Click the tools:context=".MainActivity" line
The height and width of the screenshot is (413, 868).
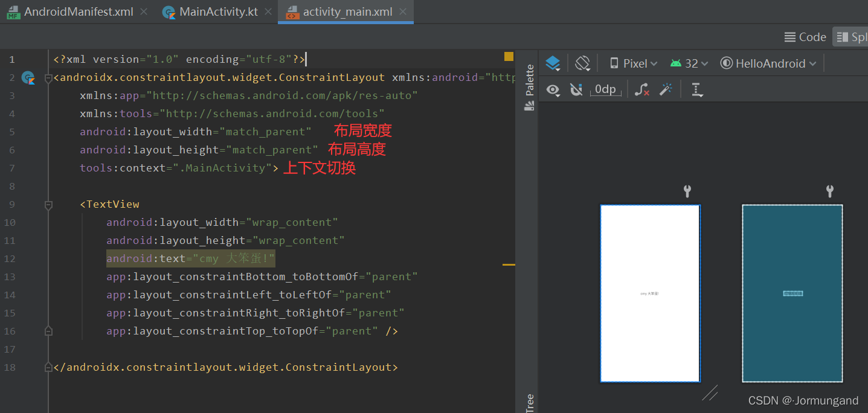pyautogui.click(x=179, y=168)
